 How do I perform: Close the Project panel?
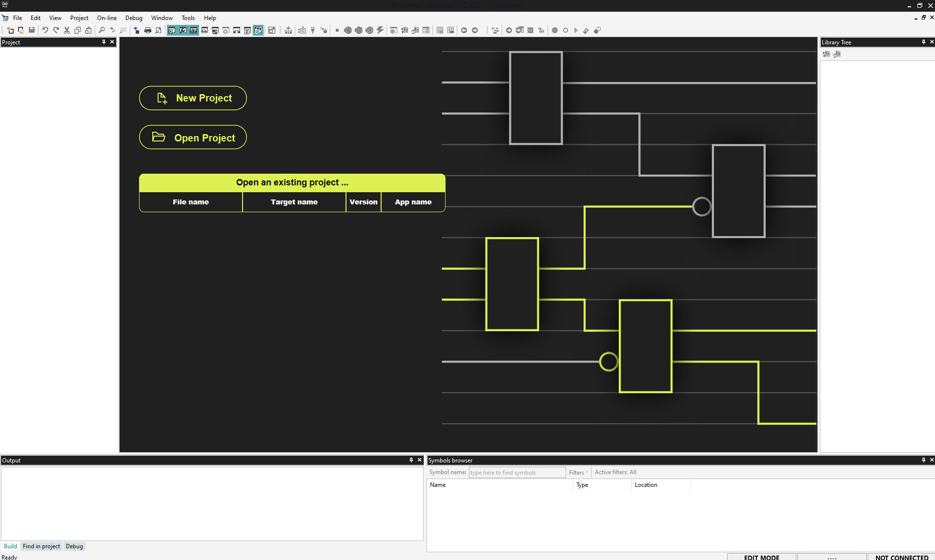pos(112,42)
